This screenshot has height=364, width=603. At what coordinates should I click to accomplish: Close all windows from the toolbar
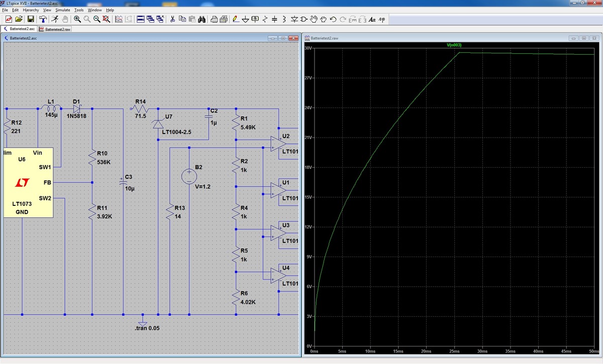tap(160, 19)
